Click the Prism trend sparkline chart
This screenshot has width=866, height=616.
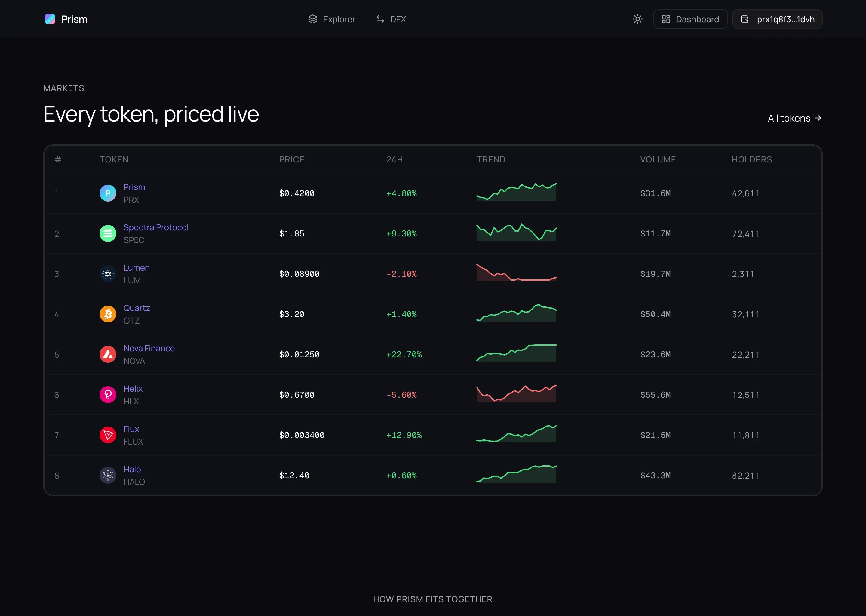pyautogui.click(x=516, y=192)
